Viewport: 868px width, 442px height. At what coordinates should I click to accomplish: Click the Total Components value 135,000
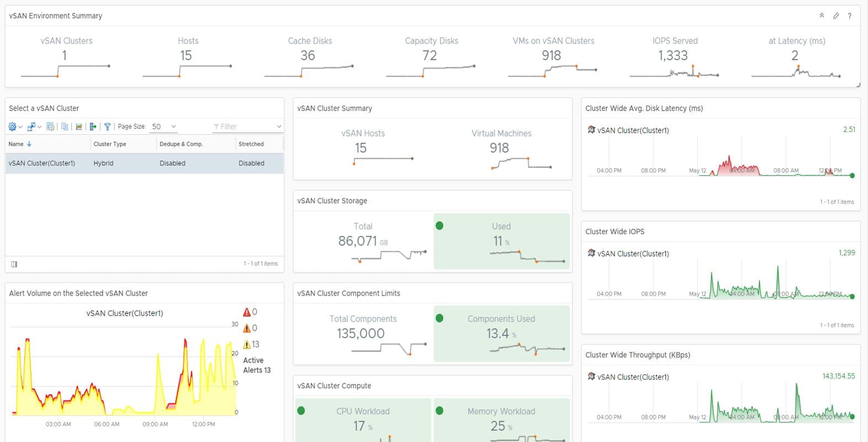[x=361, y=333]
